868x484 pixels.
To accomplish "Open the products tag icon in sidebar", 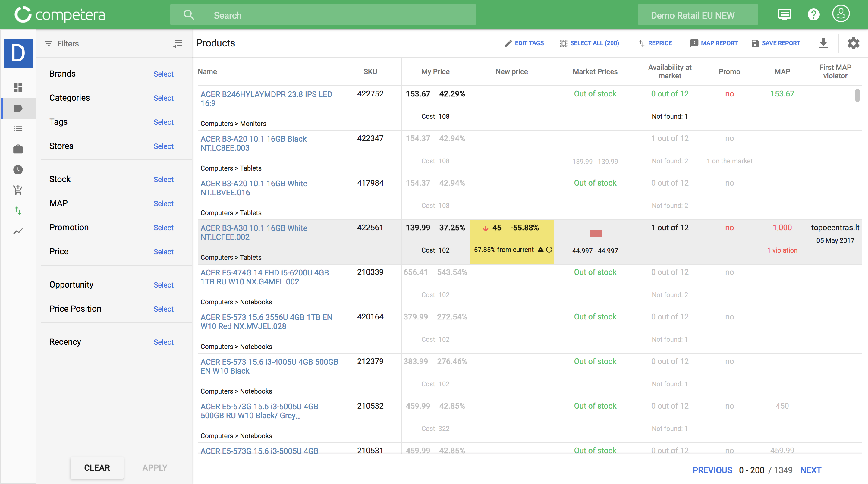I will click(18, 108).
